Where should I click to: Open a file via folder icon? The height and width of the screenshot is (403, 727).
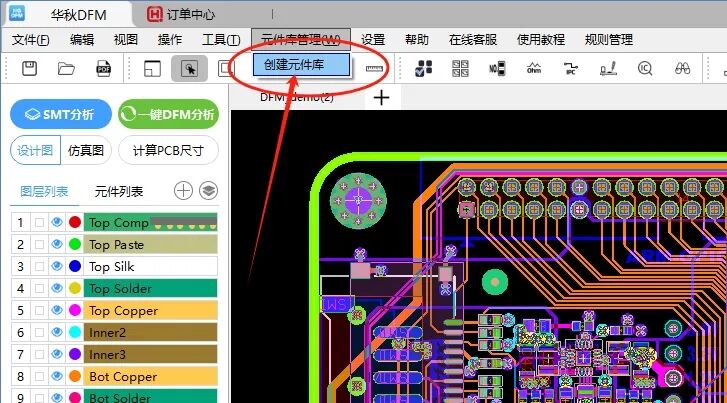pyautogui.click(x=66, y=69)
